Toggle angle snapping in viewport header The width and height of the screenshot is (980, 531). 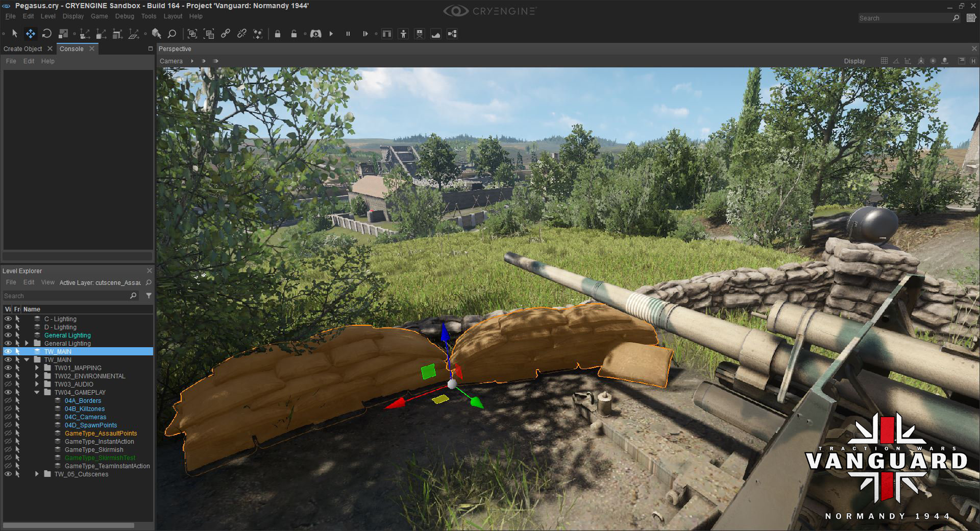pyautogui.click(x=896, y=61)
